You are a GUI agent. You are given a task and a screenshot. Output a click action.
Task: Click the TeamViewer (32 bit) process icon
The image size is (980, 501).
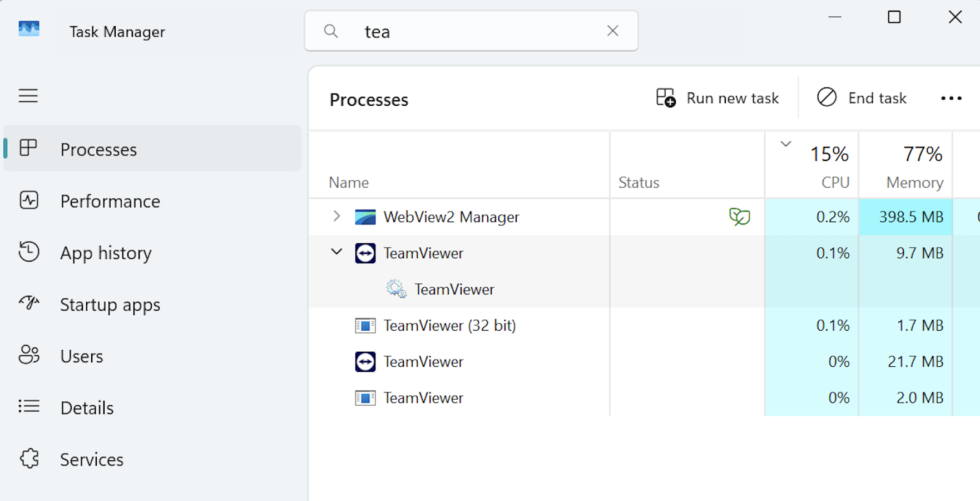(x=365, y=325)
